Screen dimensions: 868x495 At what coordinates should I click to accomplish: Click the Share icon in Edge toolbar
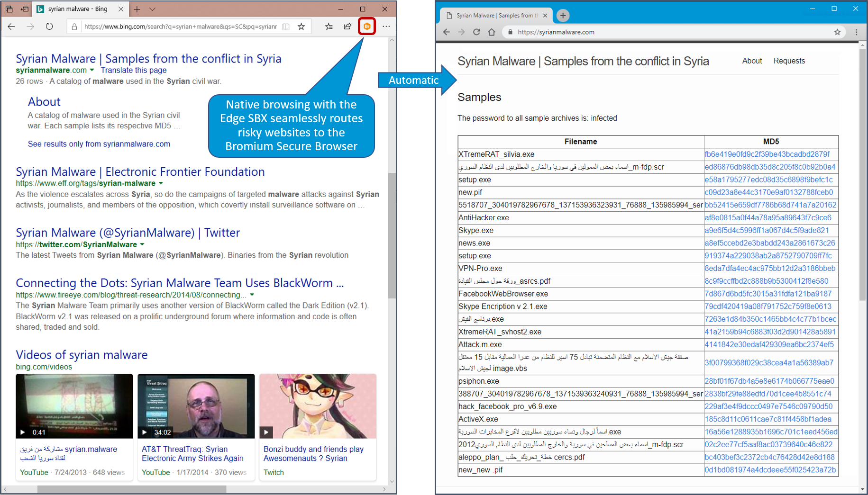pos(347,27)
